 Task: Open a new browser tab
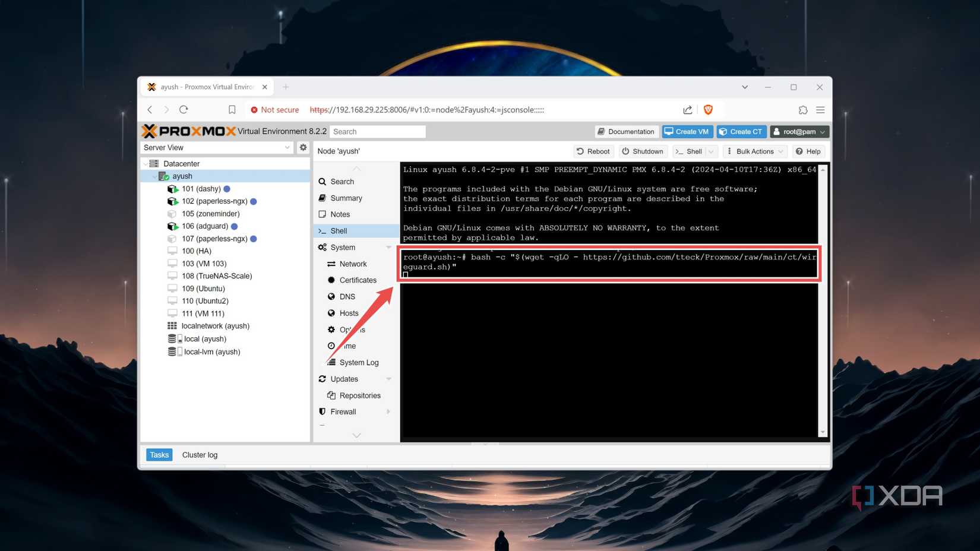(286, 87)
